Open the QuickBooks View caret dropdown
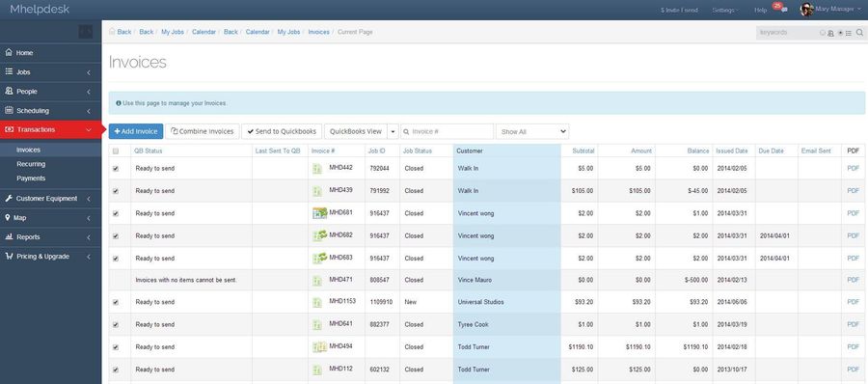Viewport: 868px width, 384px height. [x=393, y=132]
